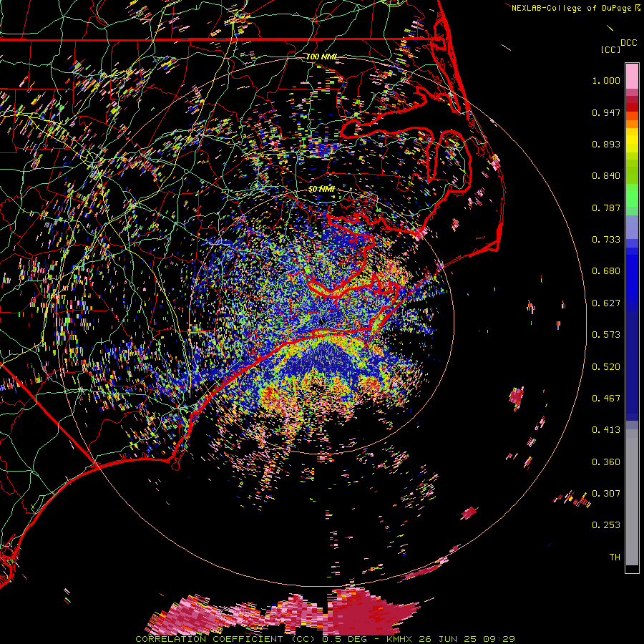Click the 0.627 legend value
Screen dimensions: 644x644
[606, 303]
